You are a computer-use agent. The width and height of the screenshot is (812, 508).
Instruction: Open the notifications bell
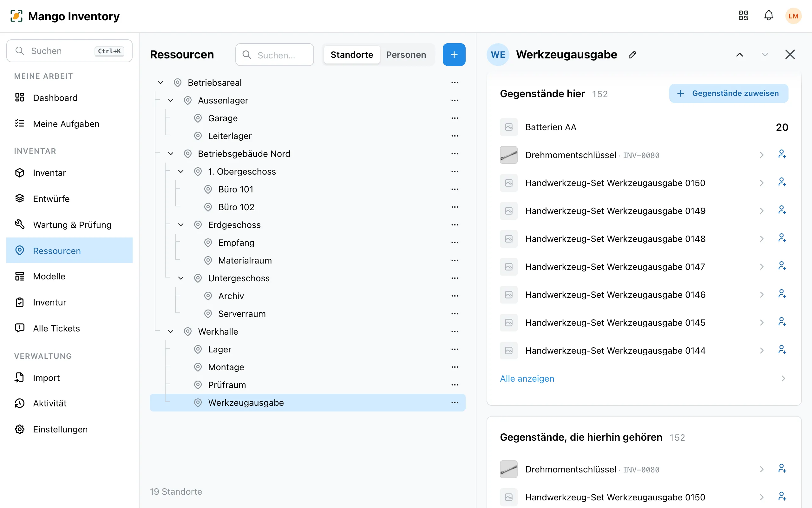tap(769, 16)
